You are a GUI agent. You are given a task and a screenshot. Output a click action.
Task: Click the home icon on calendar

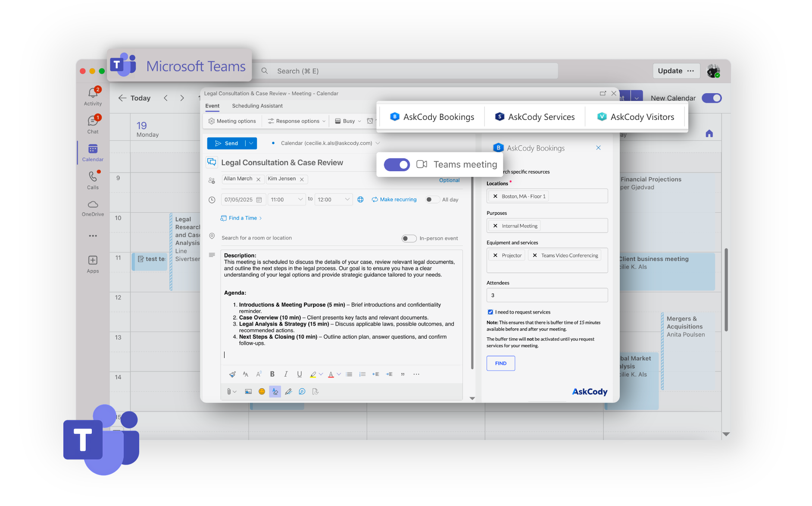tap(709, 134)
